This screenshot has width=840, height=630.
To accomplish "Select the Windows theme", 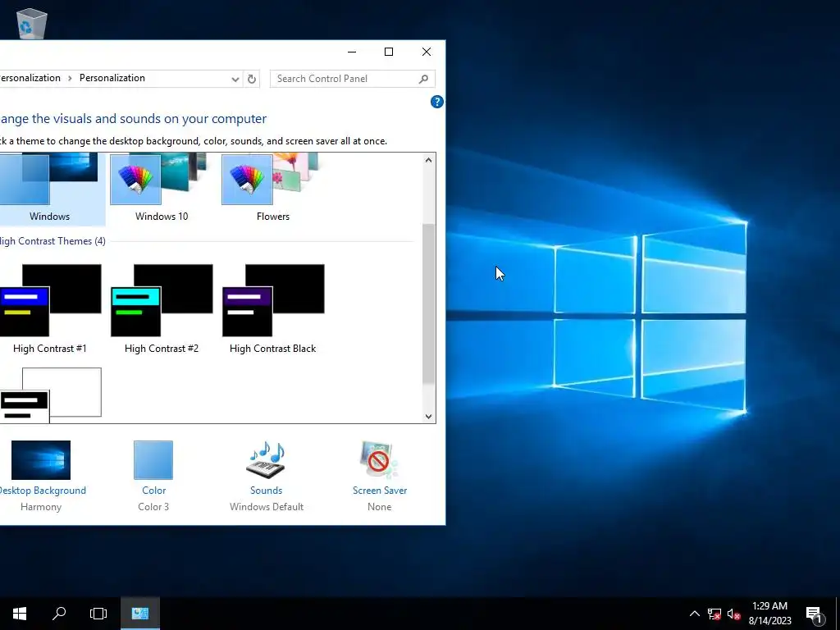I will click(49, 189).
